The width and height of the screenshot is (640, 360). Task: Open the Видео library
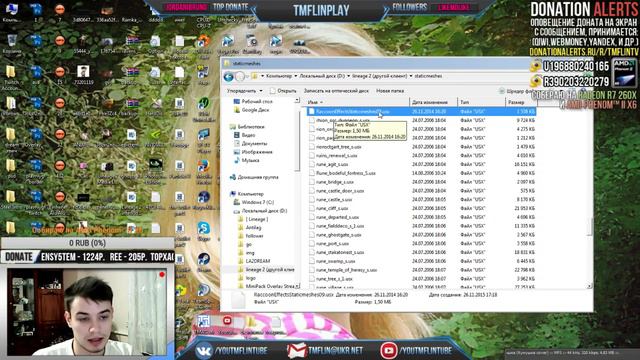point(245,135)
